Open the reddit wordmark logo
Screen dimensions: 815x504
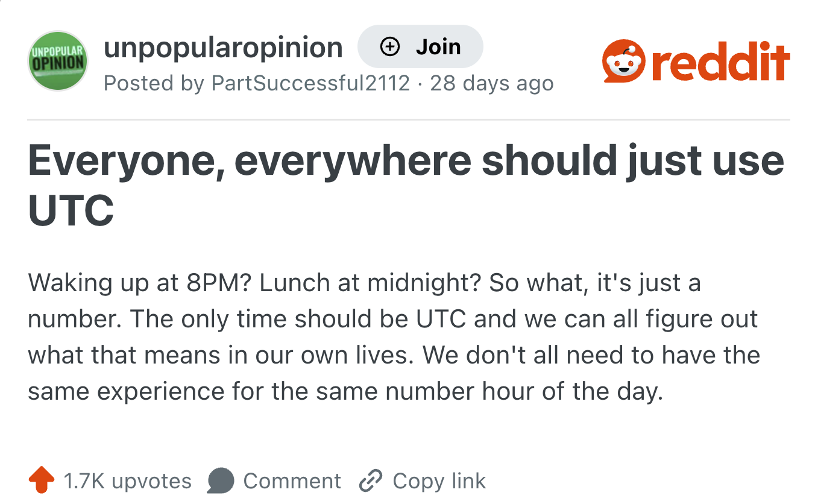click(721, 62)
